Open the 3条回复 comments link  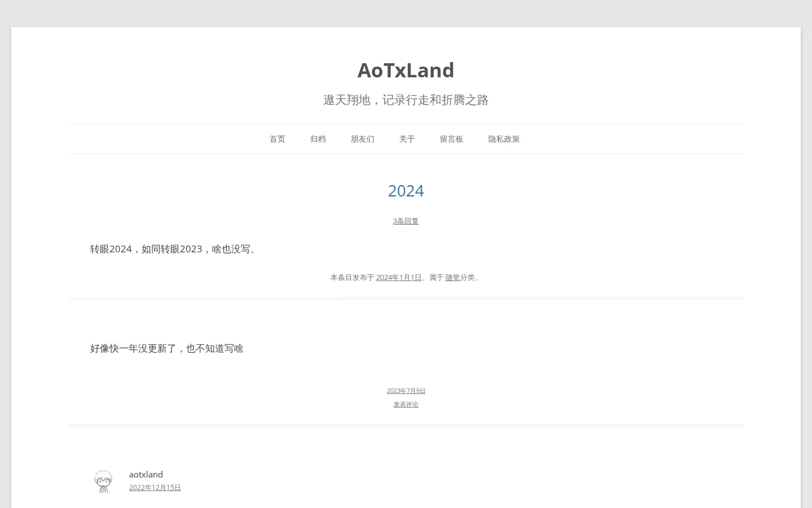point(406,221)
